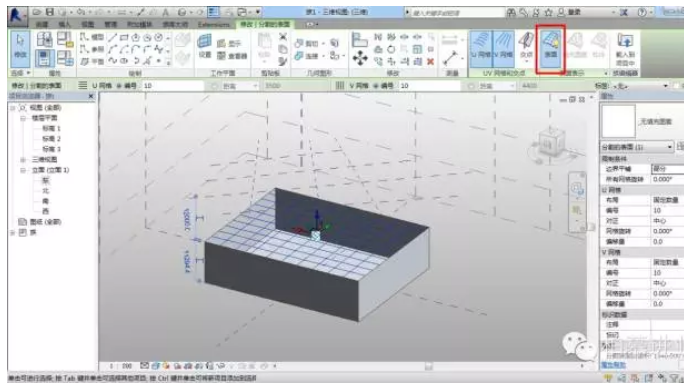Expand the 族 families node at tree bottom
693x388 pixels.
coord(13,232)
